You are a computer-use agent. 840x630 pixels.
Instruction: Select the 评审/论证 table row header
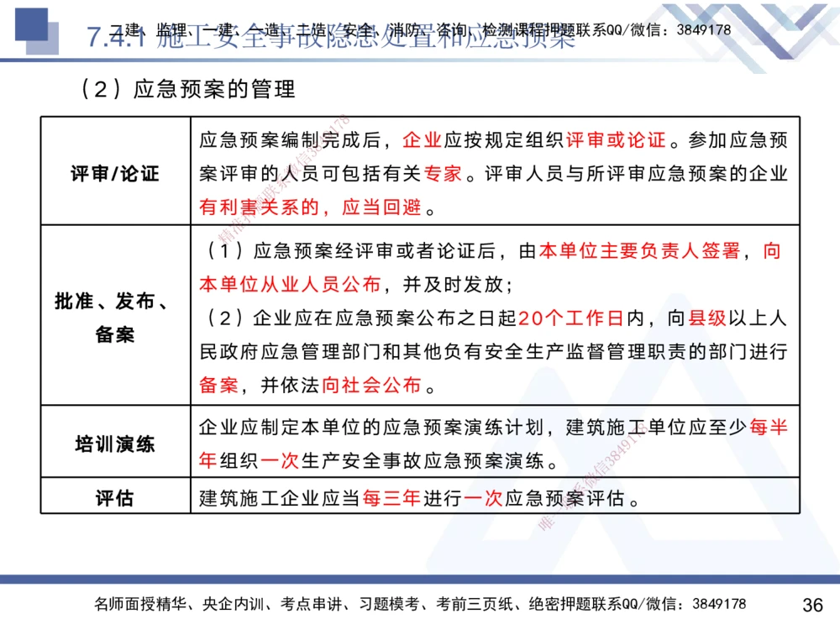click(x=115, y=171)
